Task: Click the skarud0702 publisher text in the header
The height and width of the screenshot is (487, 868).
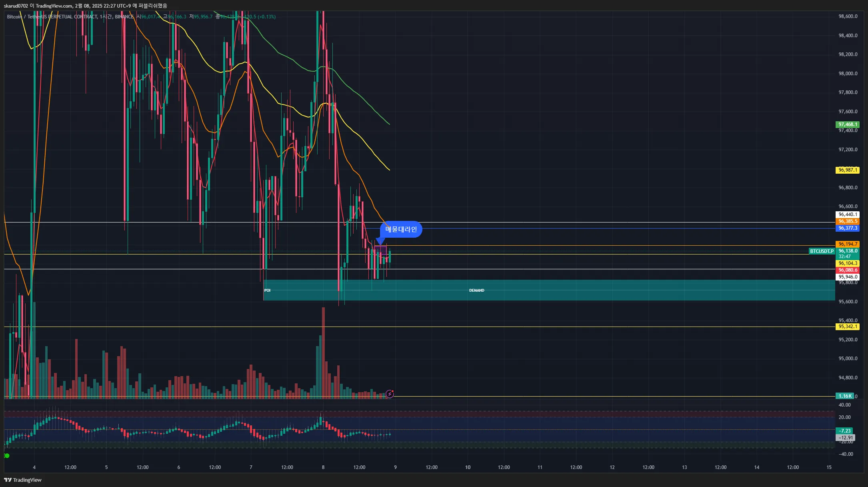Action: click(x=16, y=6)
